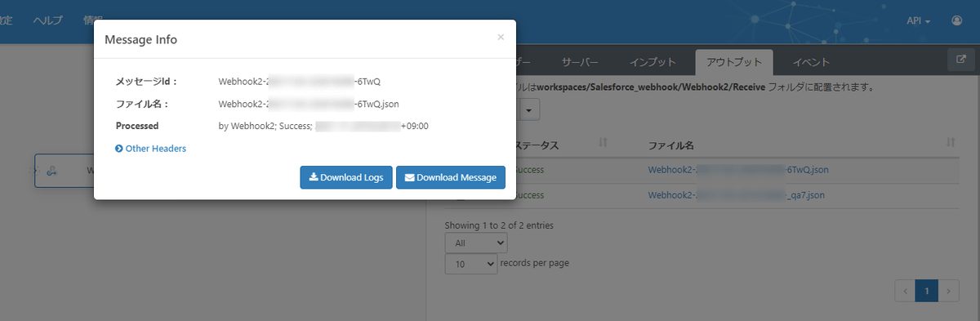980x321 pixels.
Task: Go to previous page arrow
Action: (x=905, y=290)
